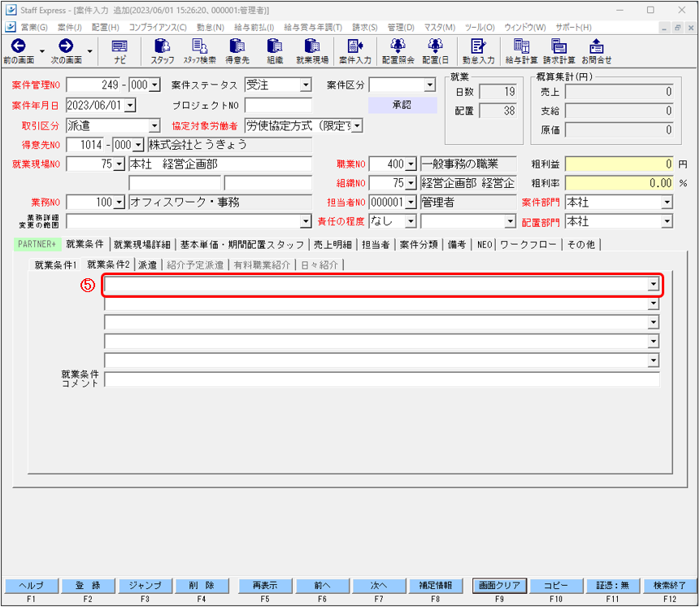Open the お問合せ inquiry icon

(597, 46)
